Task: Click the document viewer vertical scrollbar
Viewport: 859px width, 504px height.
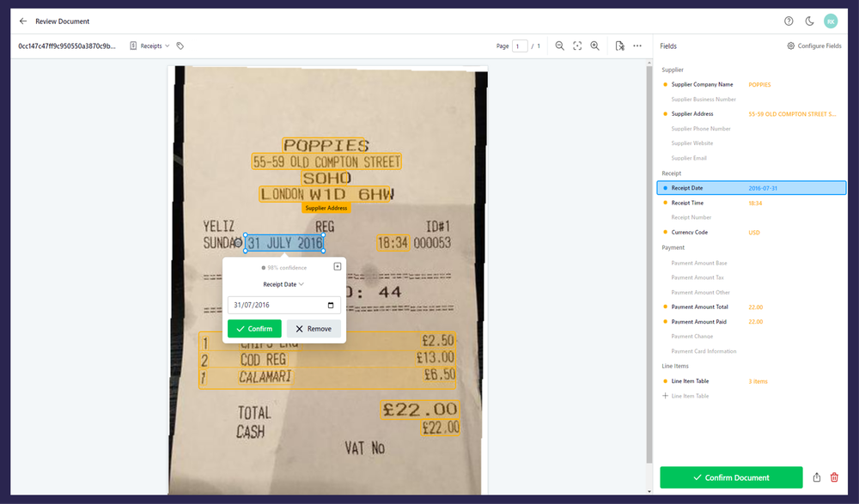Action: [x=649, y=263]
